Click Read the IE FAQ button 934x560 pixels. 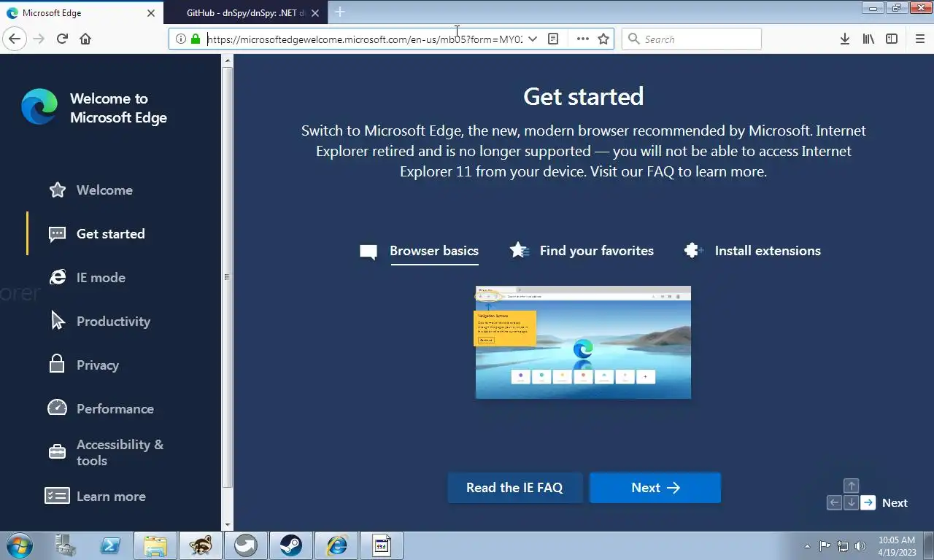point(514,488)
